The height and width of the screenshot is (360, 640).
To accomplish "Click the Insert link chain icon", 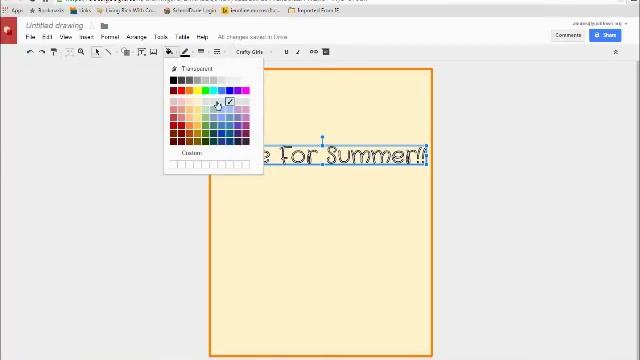I will tap(313, 52).
